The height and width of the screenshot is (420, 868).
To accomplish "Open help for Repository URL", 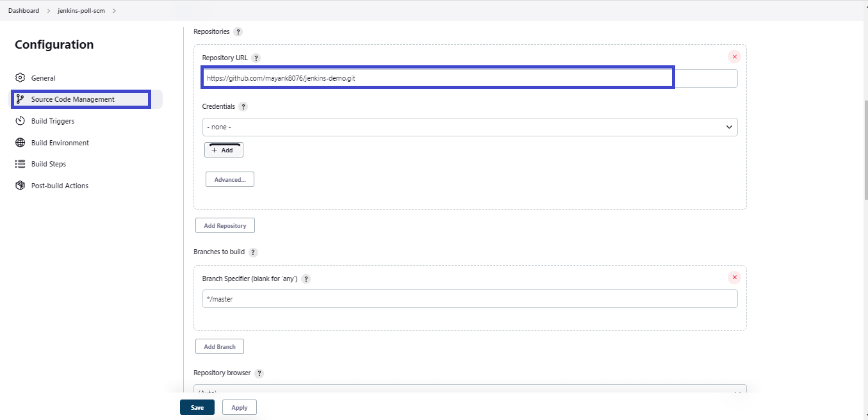I will tap(256, 58).
